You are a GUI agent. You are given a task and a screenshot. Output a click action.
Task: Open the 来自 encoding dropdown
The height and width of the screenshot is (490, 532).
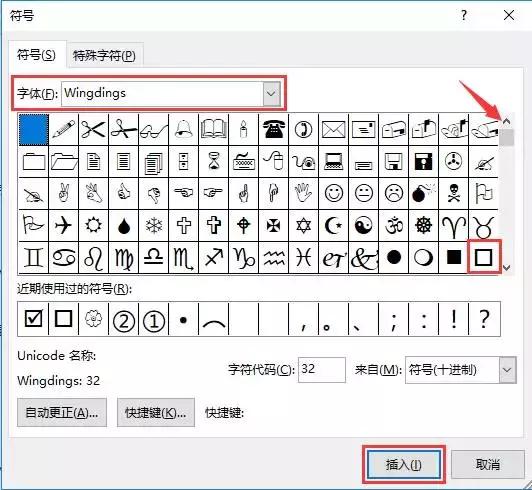pos(508,370)
